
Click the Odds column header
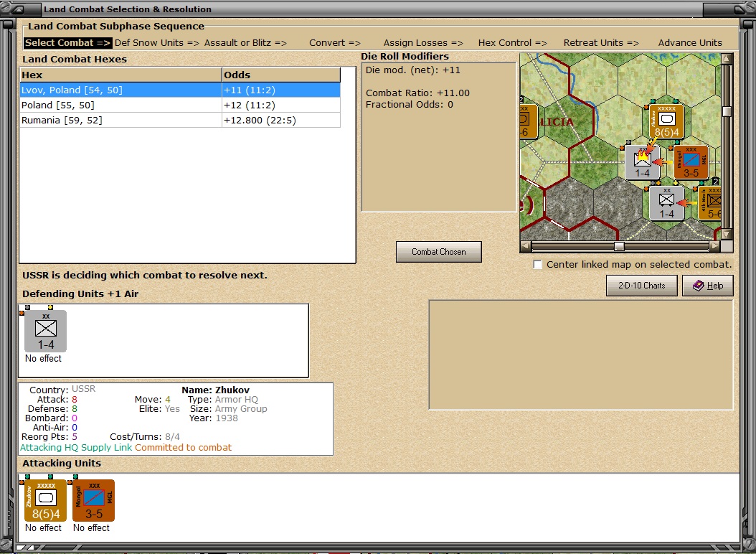pos(281,75)
